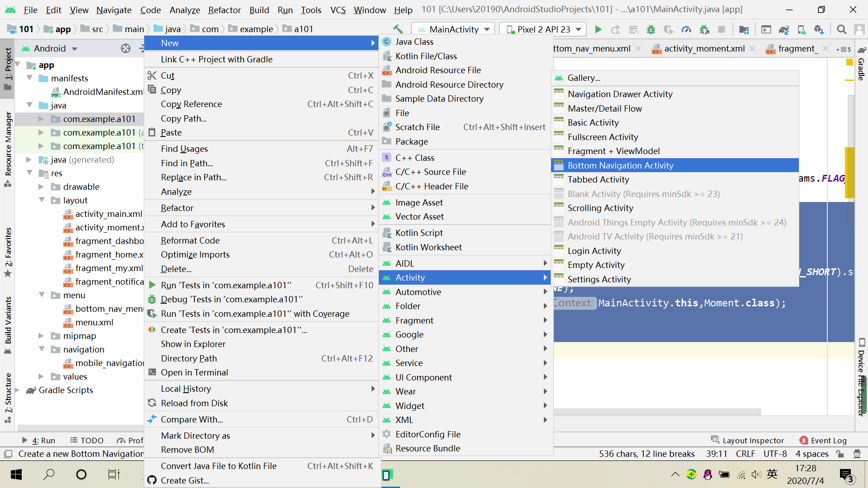The height and width of the screenshot is (488, 868).
Task: Open the notification center icon
Action: coord(846,475)
